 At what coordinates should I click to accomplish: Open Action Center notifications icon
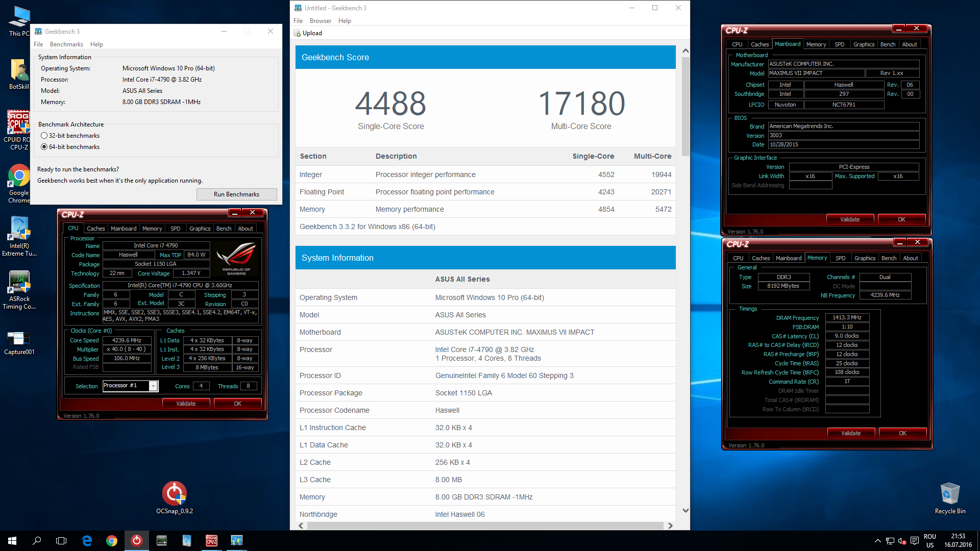914,541
